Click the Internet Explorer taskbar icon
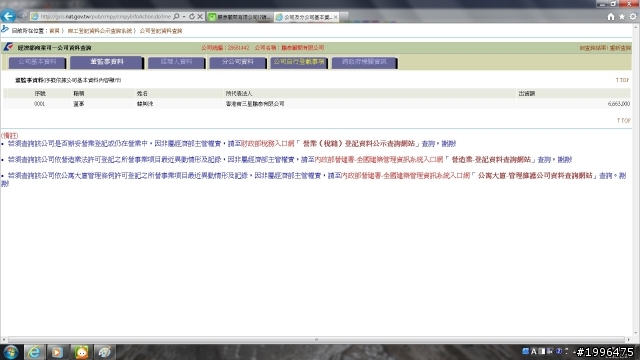Viewport: 640px width, 360px height. point(34,352)
